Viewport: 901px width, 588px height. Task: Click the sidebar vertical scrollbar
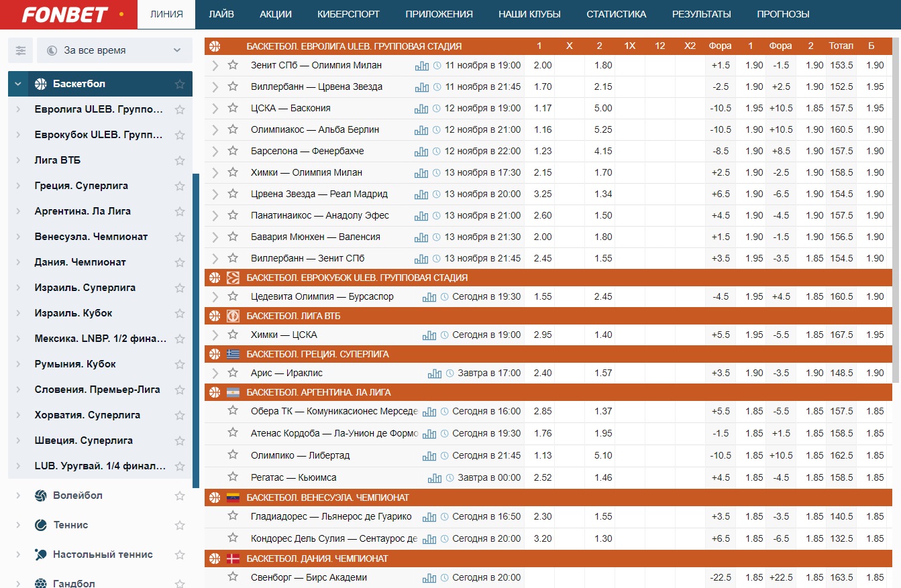[196, 331]
